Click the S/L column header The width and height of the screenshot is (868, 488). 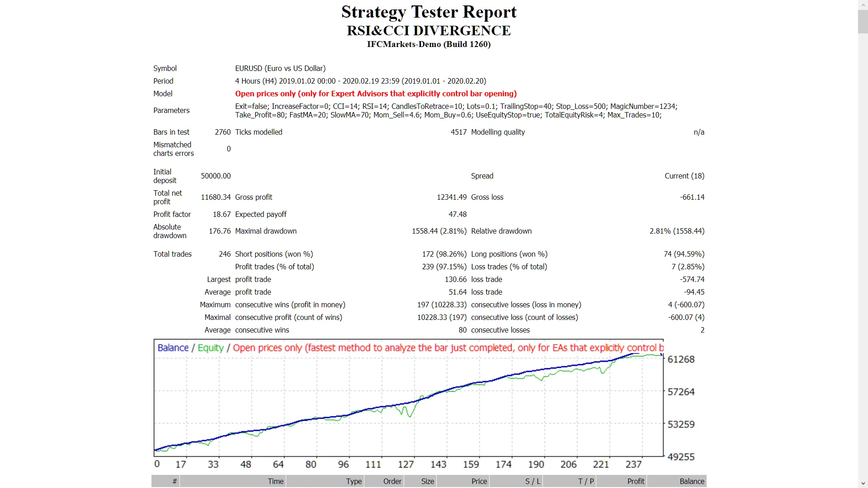coord(533,481)
